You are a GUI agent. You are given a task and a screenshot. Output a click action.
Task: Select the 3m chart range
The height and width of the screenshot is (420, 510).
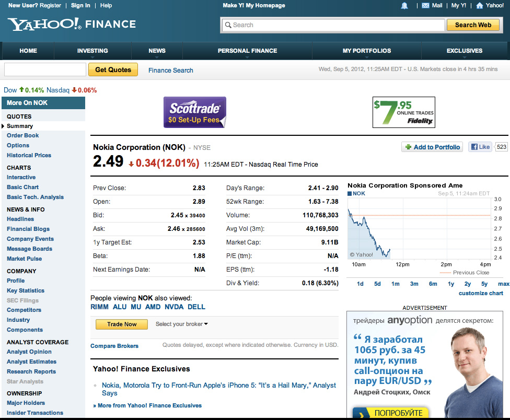click(x=414, y=284)
